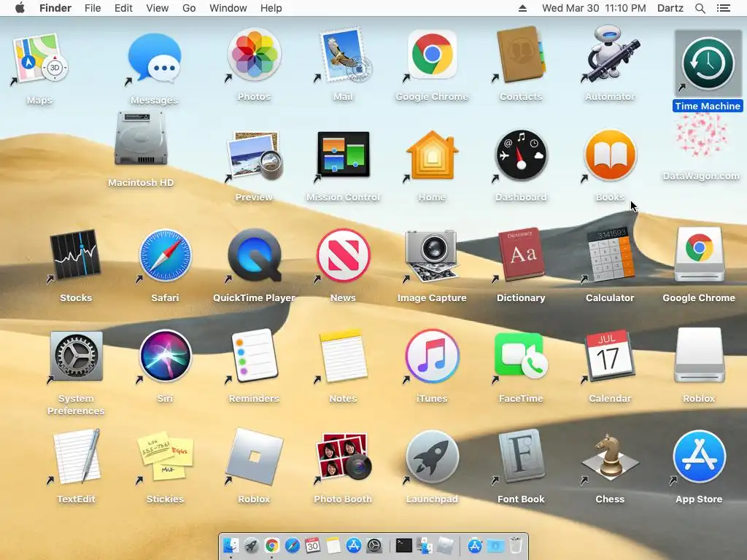Click the Books app icon

coord(610,155)
